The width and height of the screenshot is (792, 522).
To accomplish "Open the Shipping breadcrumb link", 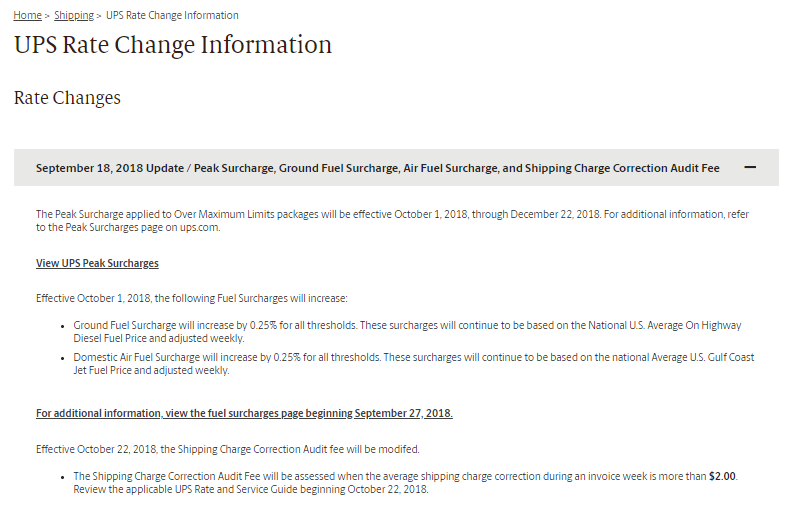I will pyautogui.click(x=74, y=15).
